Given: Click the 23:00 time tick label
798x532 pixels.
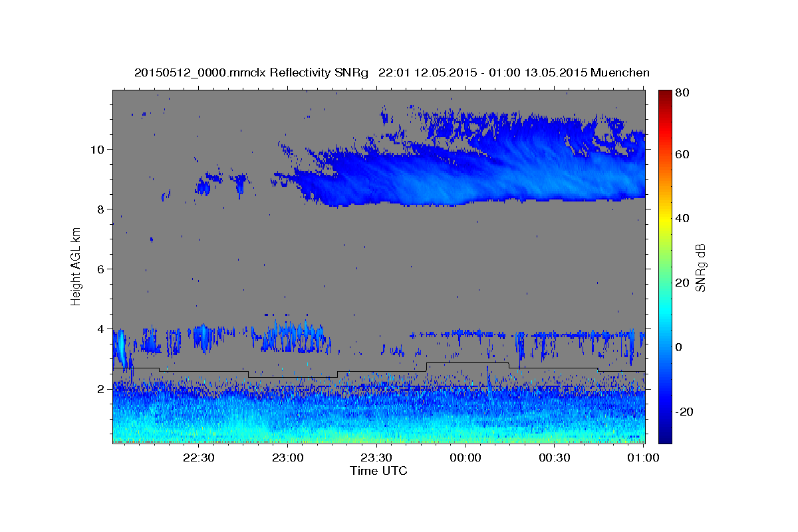Looking at the screenshot, I should [288, 458].
